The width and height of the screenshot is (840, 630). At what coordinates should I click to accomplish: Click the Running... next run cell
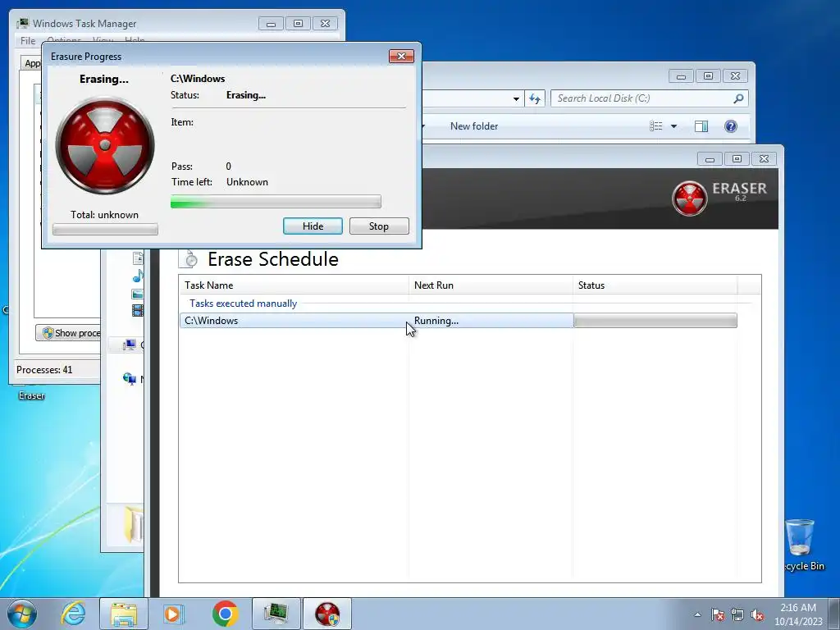(436, 321)
